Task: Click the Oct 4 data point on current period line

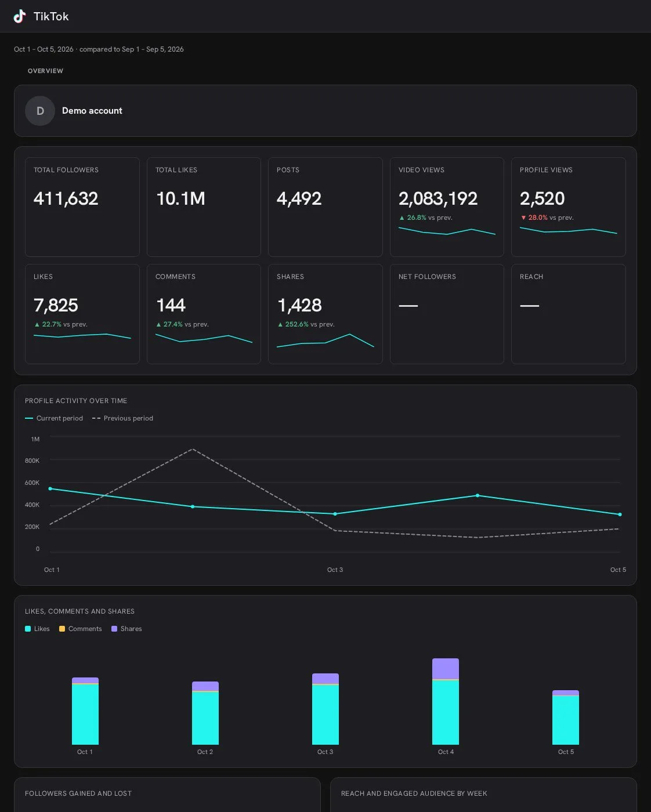Action: pyautogui.click(x=478, y=495)
